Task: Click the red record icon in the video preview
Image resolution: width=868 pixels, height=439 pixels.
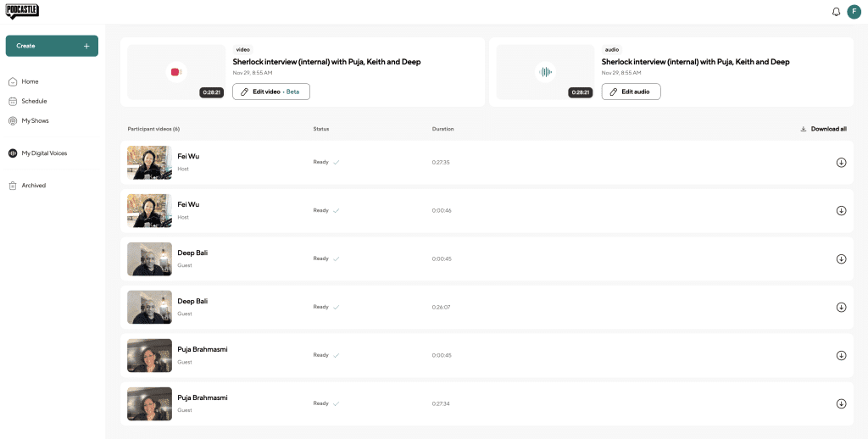Action: tap(176, 72)
